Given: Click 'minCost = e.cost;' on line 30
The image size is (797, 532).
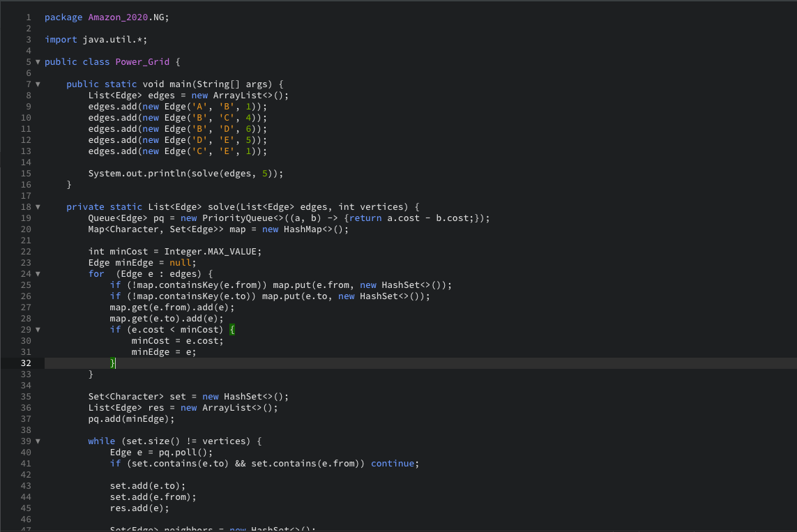Looking at the screenshot, I should click(x=177, y=342).
